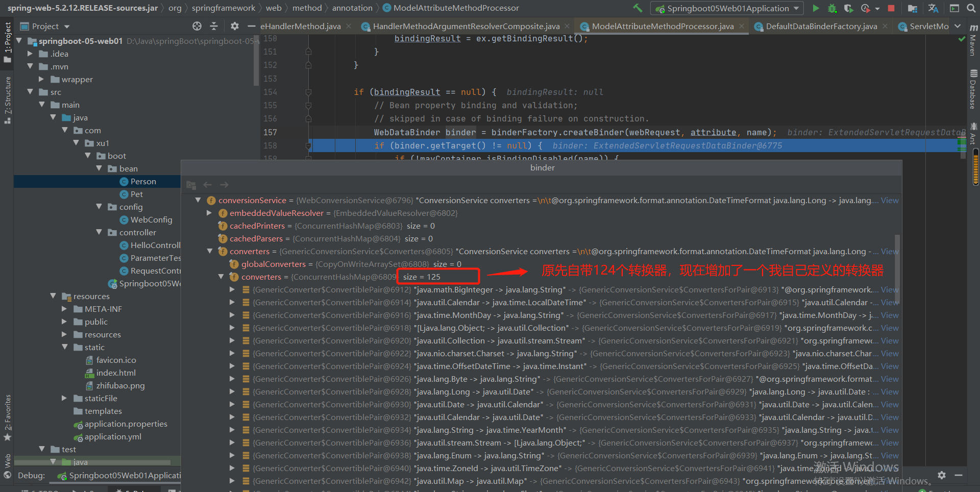Click the springframework breadcrumb in the navigation bar
This screenshot has height=492, width=980.
[x=224, y=8]
